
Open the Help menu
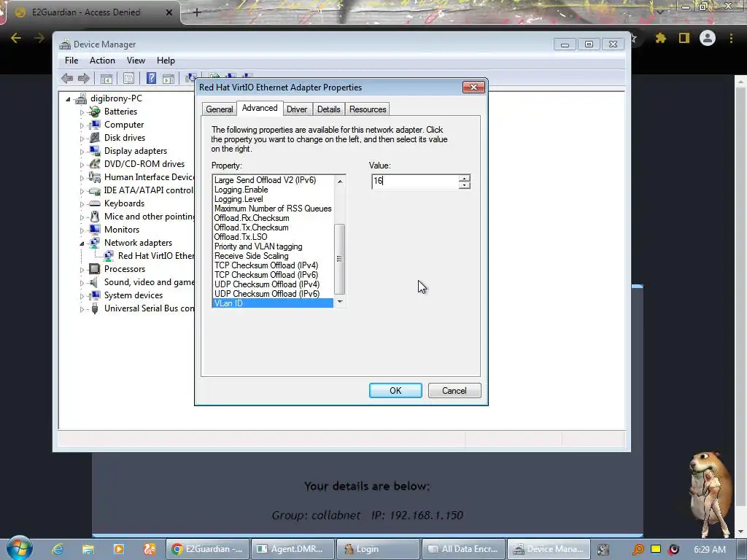(x=166, y=61)
